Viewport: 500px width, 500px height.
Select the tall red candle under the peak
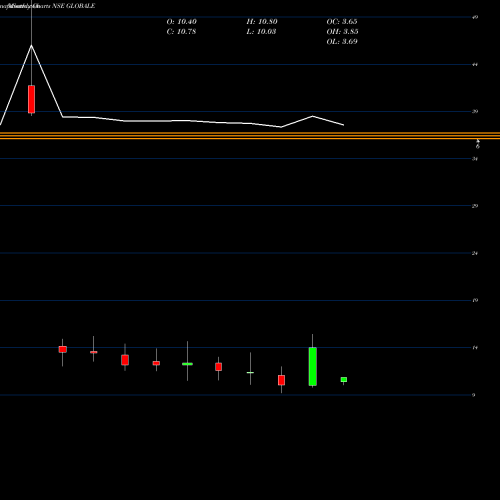pyautogui.click(x=31, y=99)
